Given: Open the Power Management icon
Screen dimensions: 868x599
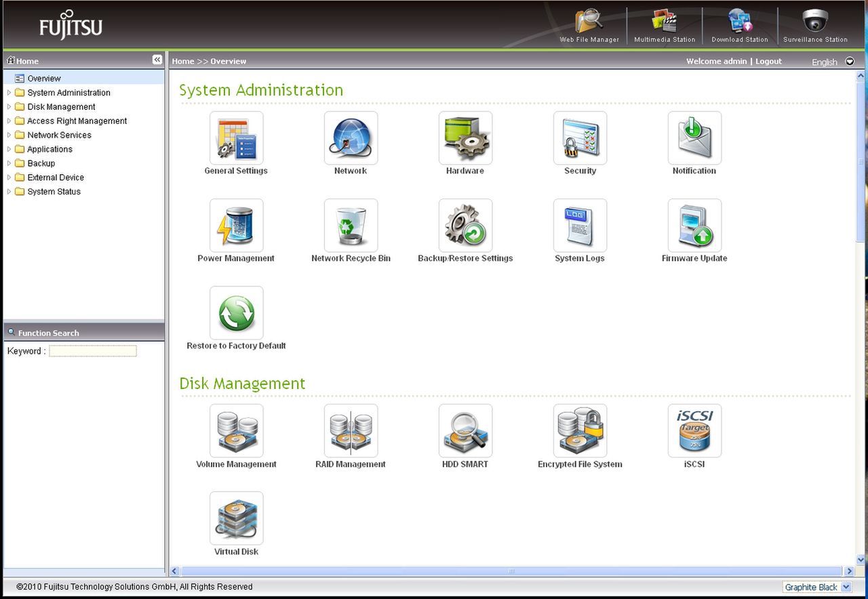Looking at the screenshot, I should tap(236, 226).
